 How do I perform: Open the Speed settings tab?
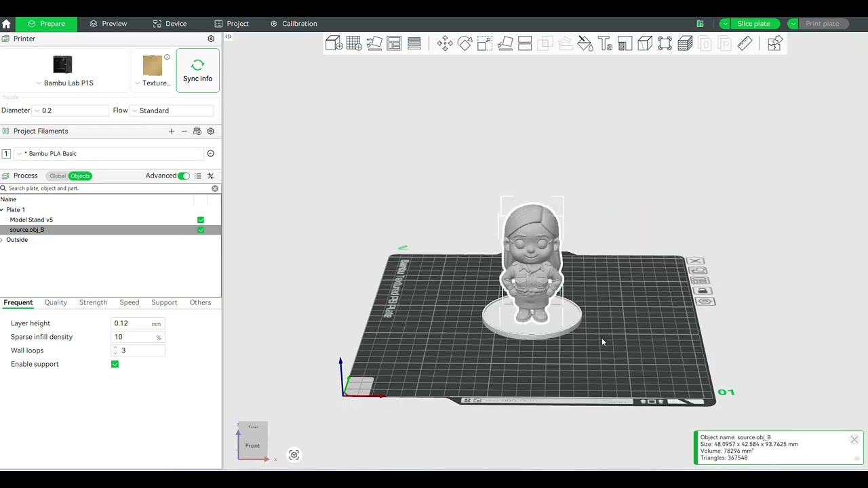tap(129, 302)
